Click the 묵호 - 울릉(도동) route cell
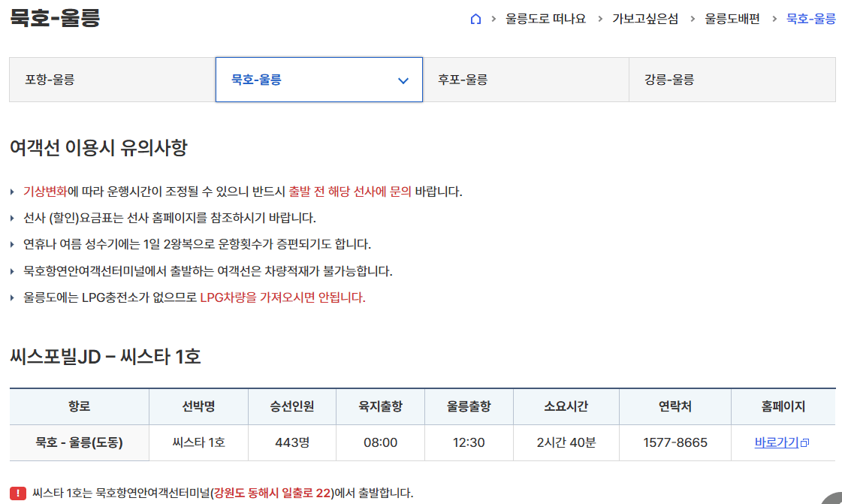 (80, 443)
